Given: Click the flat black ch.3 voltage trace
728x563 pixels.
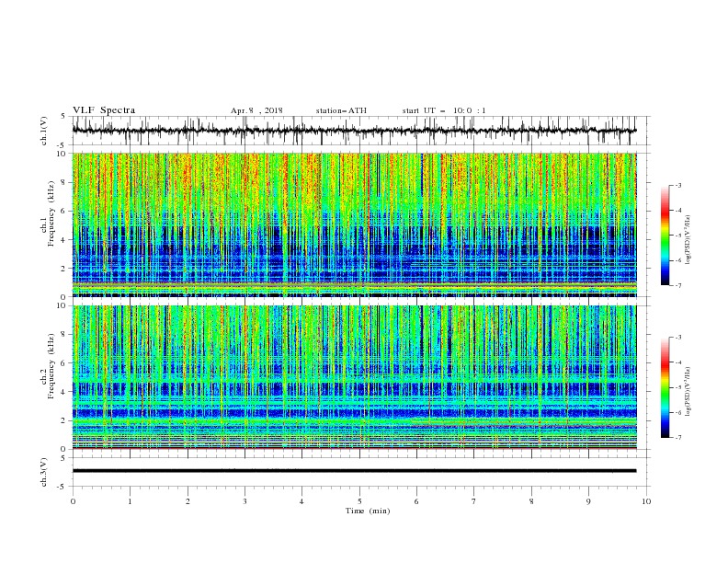Looking at the screenshot, I should point(354,471).
